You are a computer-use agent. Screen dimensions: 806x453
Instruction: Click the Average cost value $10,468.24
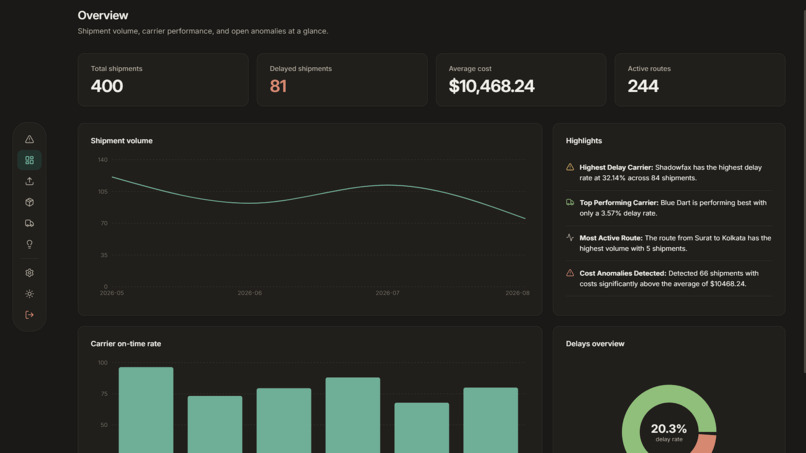491,86
